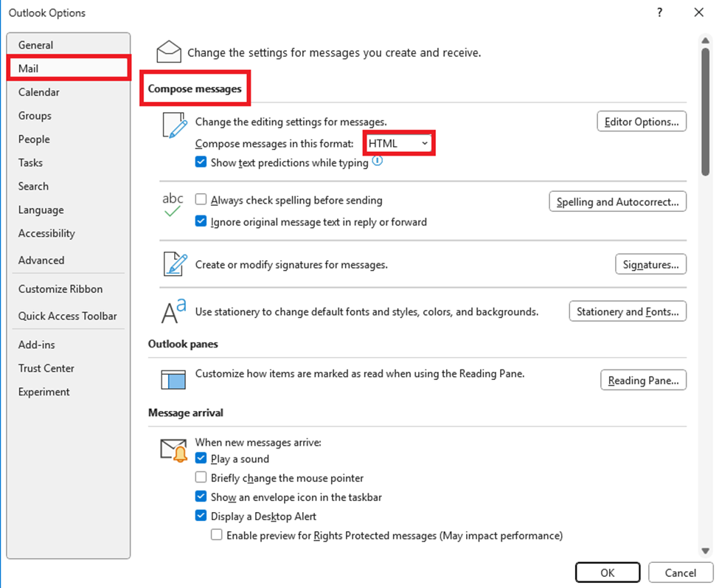Screen dimensions: 719x588
Task: Click the signatures pencil and paper icon
Action: point(172,264)
